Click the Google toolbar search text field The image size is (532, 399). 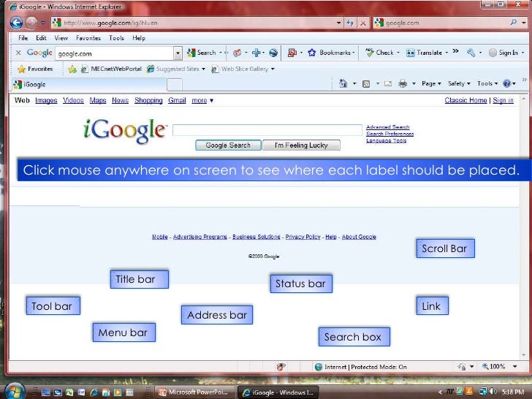[114, 53]
